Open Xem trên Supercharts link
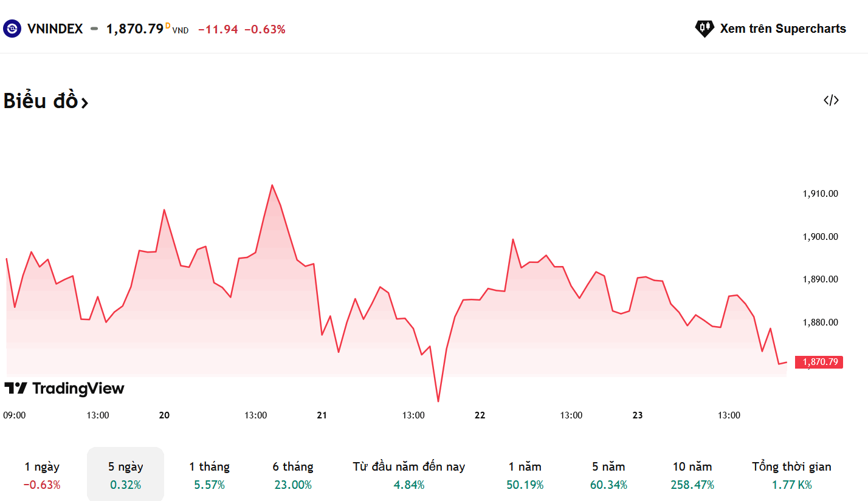 tap(782, 29)
